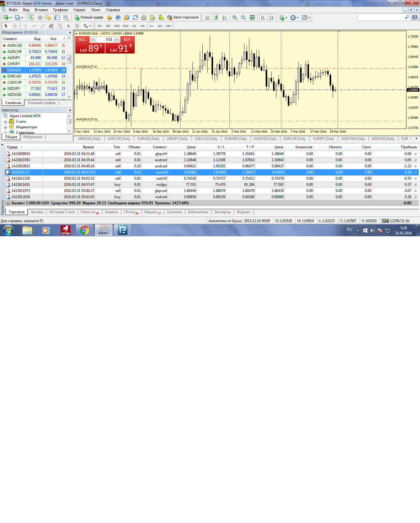Open the Add Indicators list icon

[x=282, y=18]
